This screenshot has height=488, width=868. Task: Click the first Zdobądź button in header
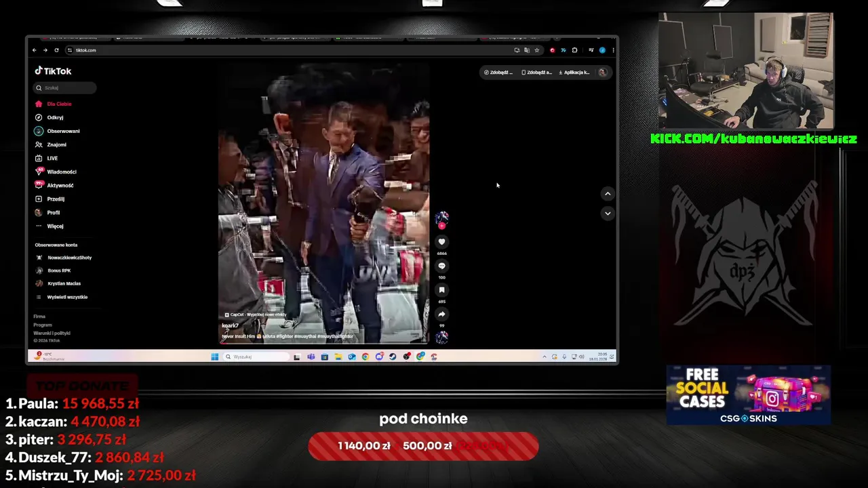[498, 72]
